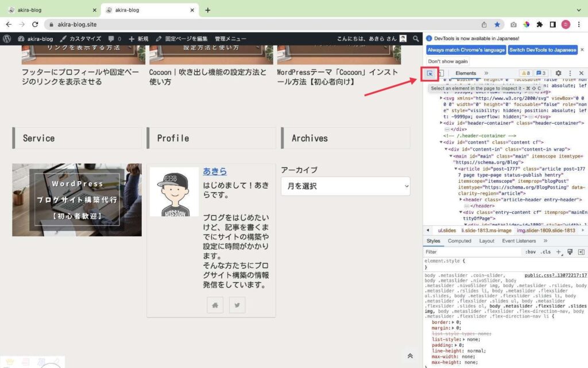Bookmark this page with star icon
Viewport: 588px width, 368px height.
point(497,24)
